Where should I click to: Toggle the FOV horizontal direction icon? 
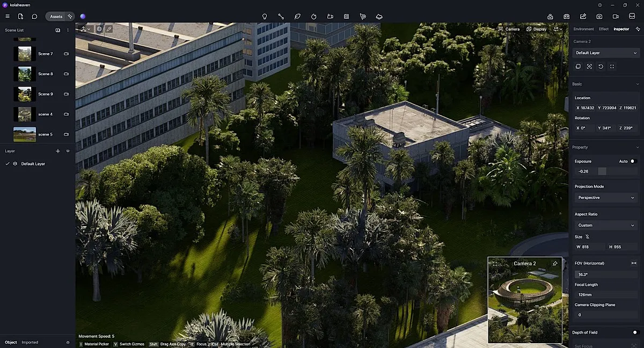point(634,263)
